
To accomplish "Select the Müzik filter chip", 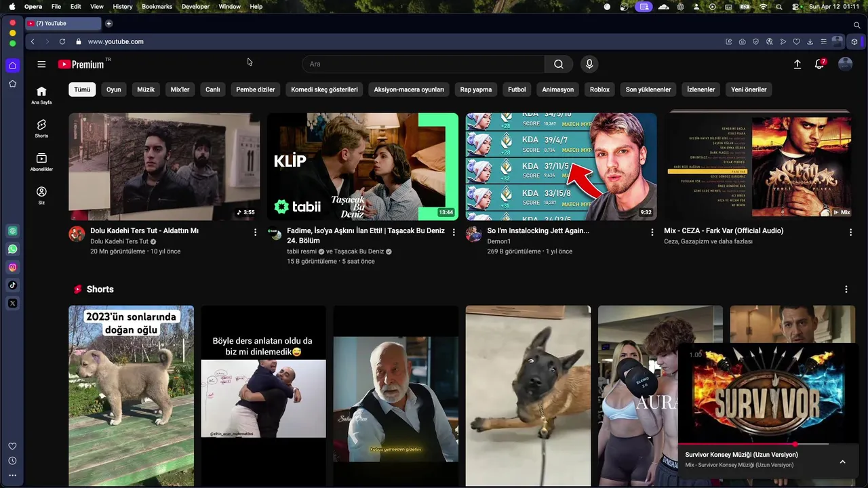I will click(x=146, y=89).
